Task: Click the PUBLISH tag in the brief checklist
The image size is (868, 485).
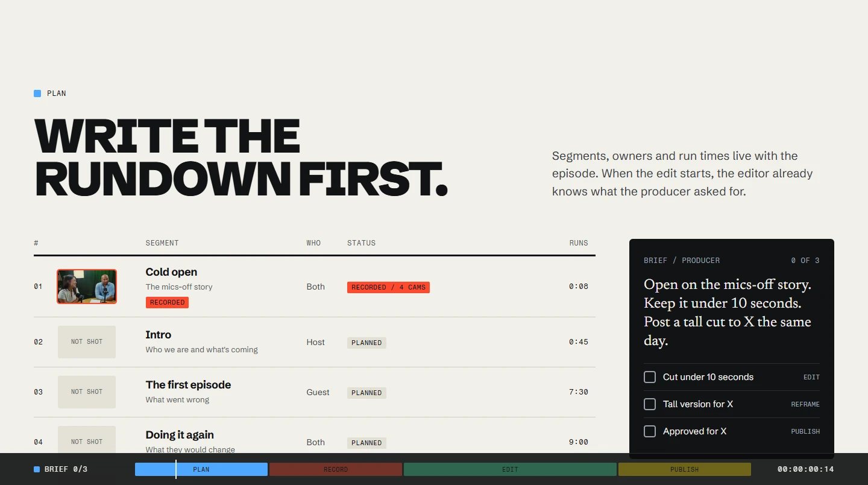Action: point(805,431)
